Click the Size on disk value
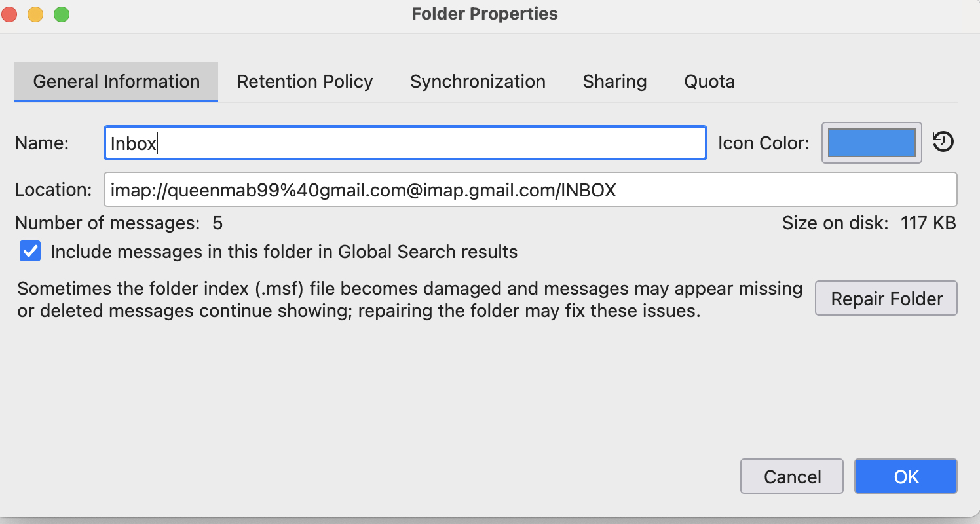The image size is (980, 524). 928,223
